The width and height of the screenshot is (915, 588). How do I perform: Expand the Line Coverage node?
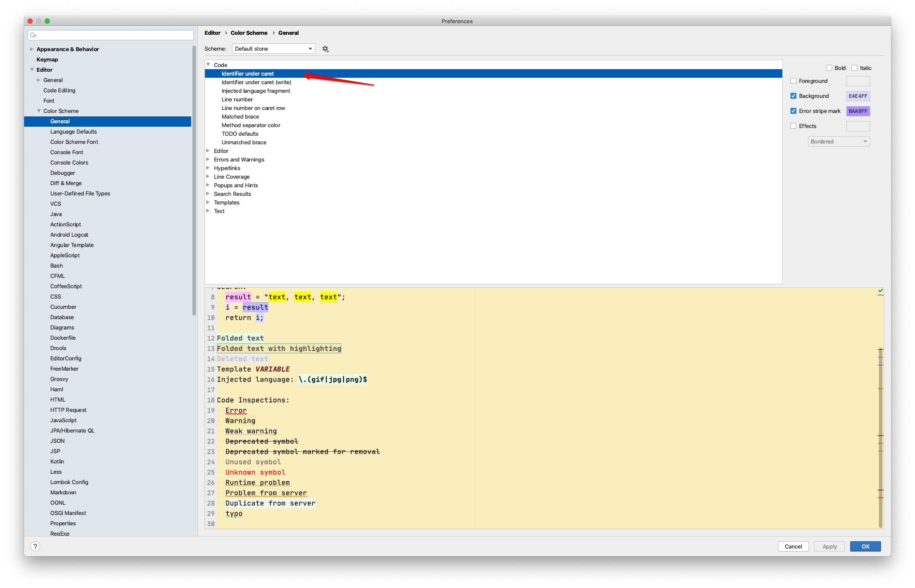point(208,177)
